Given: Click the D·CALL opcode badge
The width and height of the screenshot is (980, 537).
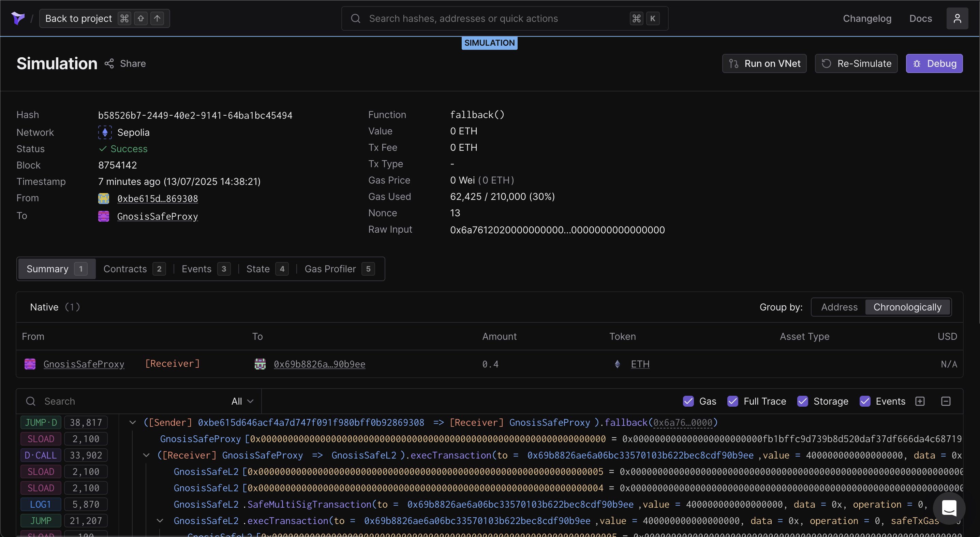Looking at the screenshot, I should 41,455.
